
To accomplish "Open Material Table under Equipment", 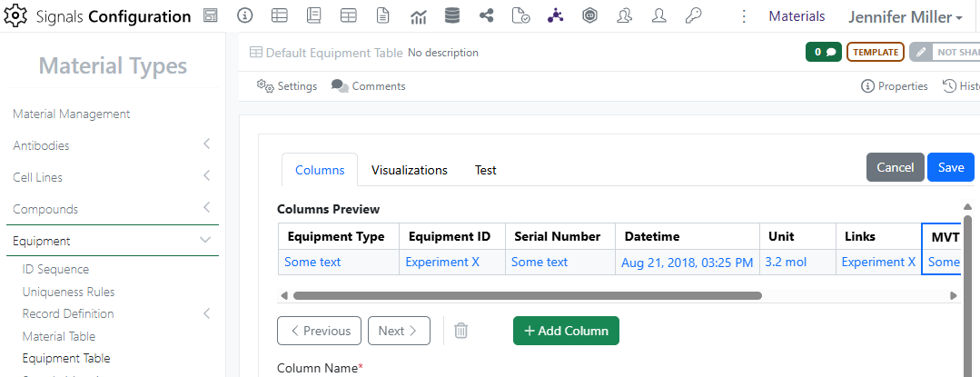I will (59, 336).
